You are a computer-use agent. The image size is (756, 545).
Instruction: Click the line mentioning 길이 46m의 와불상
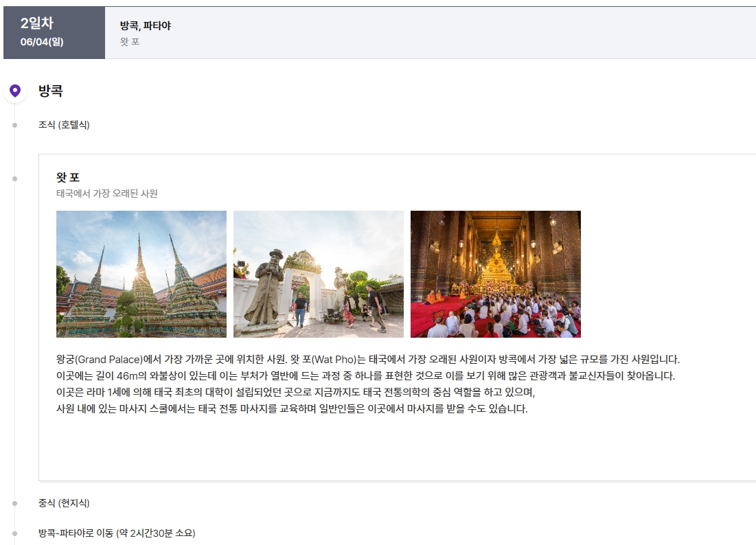[x=365, y=376]
